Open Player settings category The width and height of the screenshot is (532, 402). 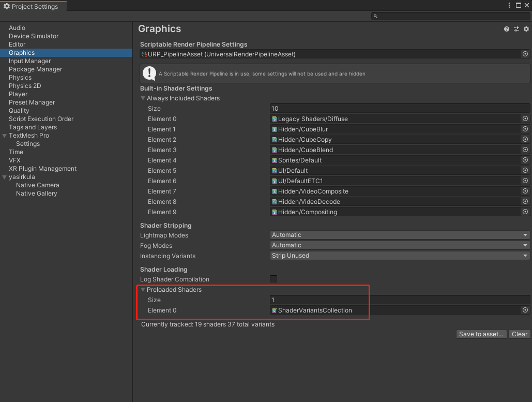coord(18,94)
